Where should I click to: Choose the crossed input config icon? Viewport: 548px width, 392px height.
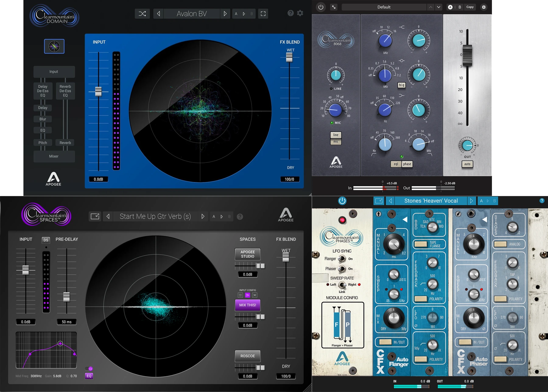pos(255,295)
